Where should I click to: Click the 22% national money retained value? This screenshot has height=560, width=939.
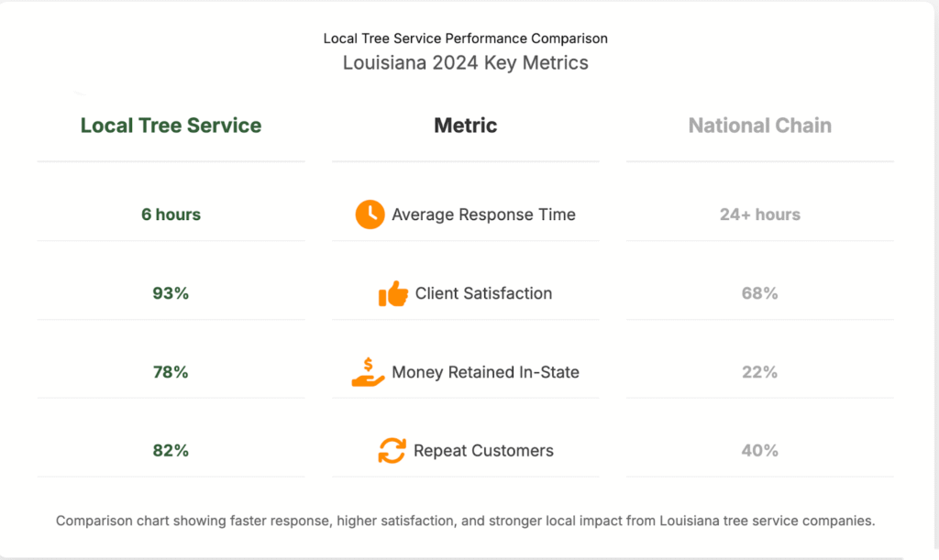click(760, 372)
